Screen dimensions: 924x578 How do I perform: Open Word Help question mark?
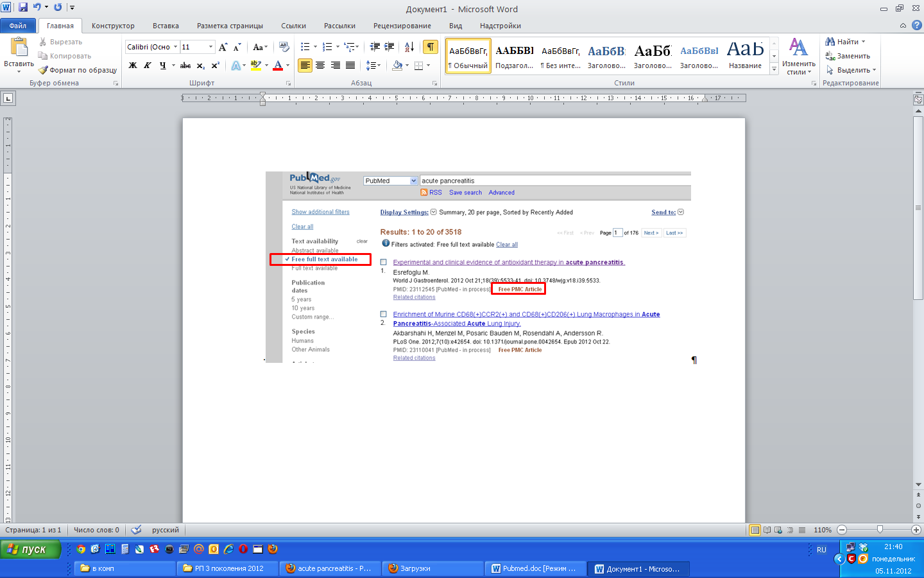click(x=916, y=25)
